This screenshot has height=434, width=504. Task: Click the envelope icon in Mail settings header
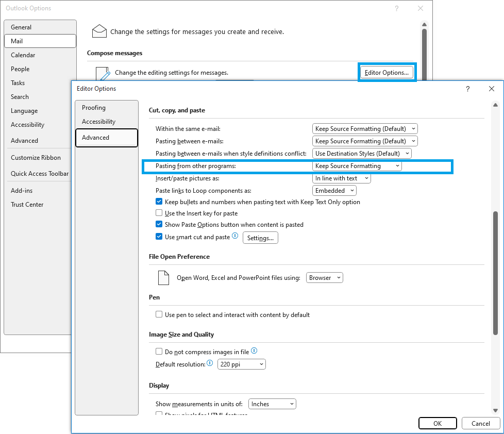click(99, 31)
